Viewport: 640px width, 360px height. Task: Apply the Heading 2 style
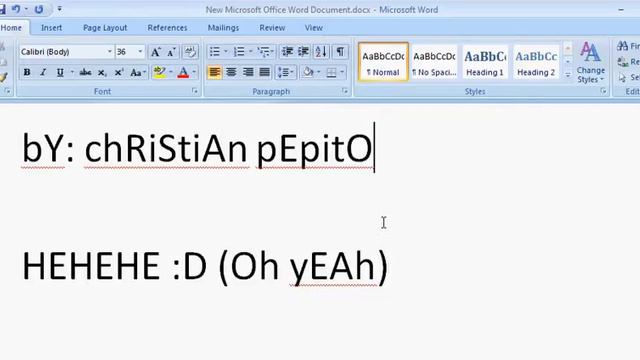click(x=536, y=62)
